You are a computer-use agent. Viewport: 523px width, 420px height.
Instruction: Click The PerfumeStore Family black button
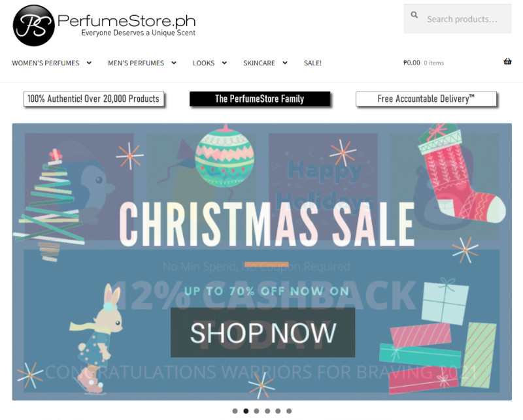point(260,99)
